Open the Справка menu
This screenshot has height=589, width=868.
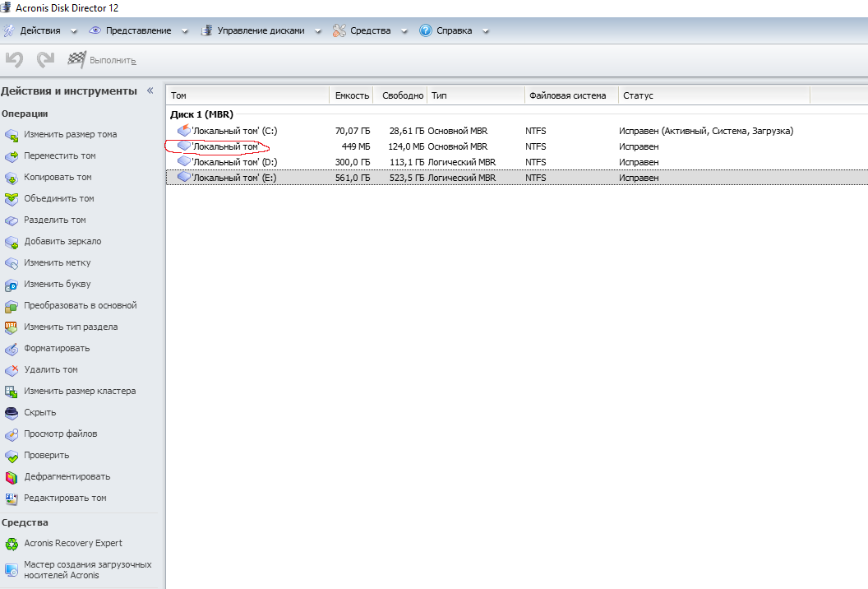(454, 30)
